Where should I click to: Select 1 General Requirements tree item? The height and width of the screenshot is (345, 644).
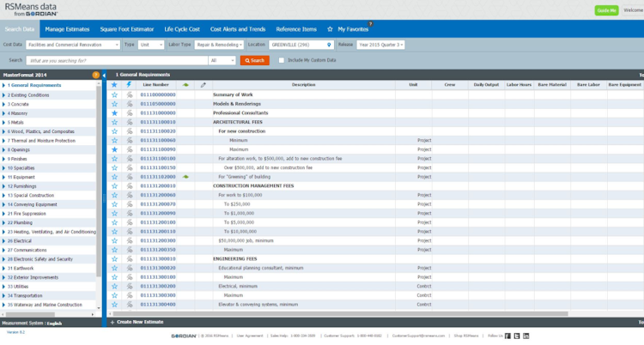(36, 86)
